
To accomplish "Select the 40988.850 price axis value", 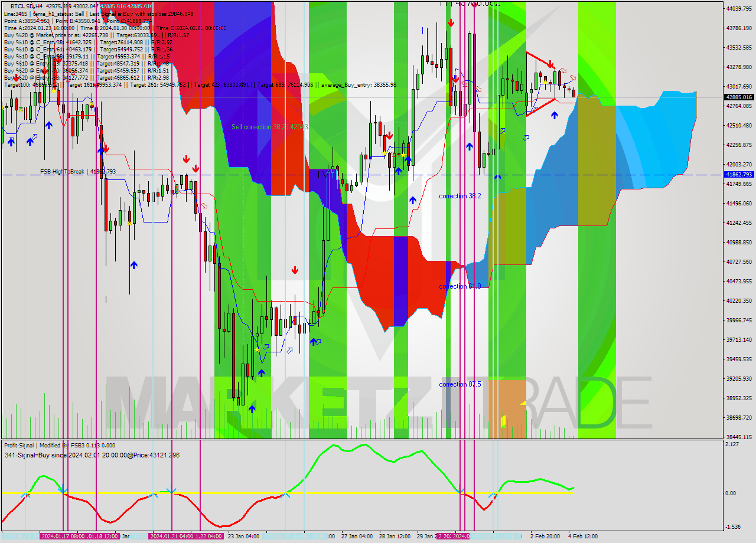I will click(739, 242).
